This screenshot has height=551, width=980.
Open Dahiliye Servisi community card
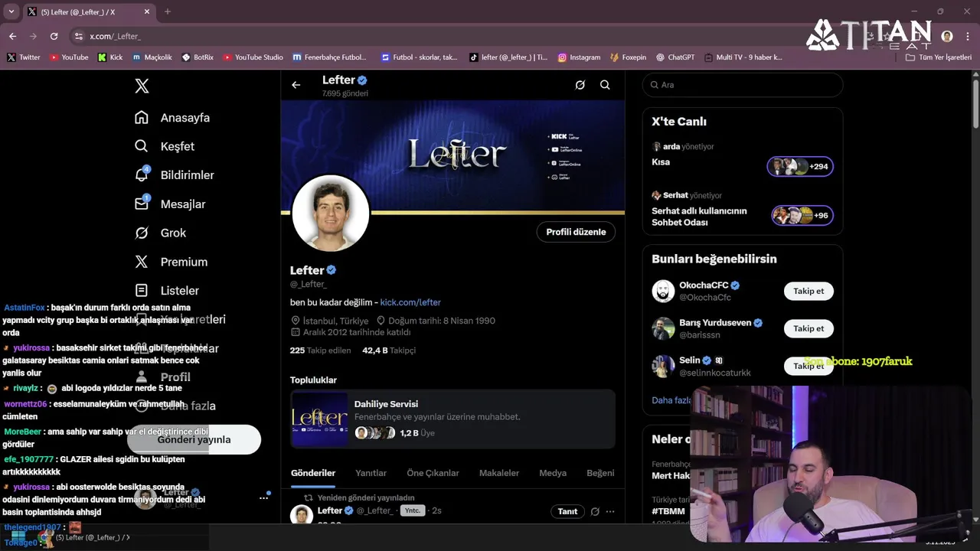tap(452, 419)
